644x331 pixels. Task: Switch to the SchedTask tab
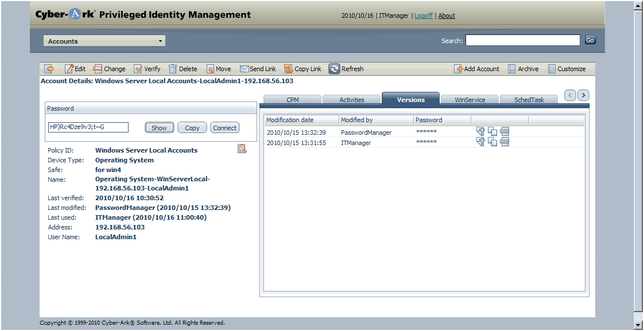(x=529, y=99)
